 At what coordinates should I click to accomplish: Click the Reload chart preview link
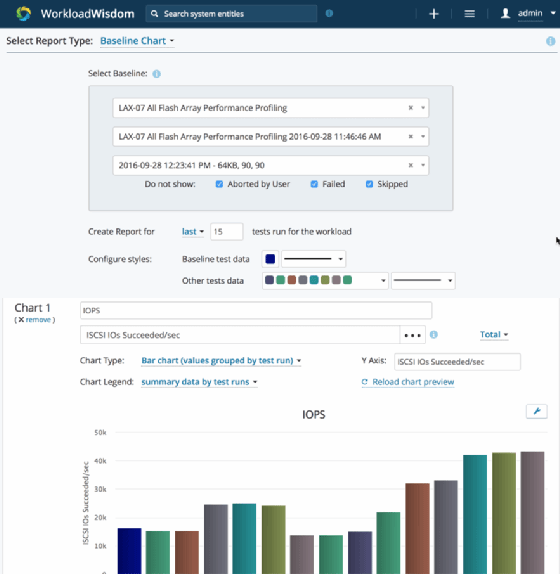coord(408,382)
